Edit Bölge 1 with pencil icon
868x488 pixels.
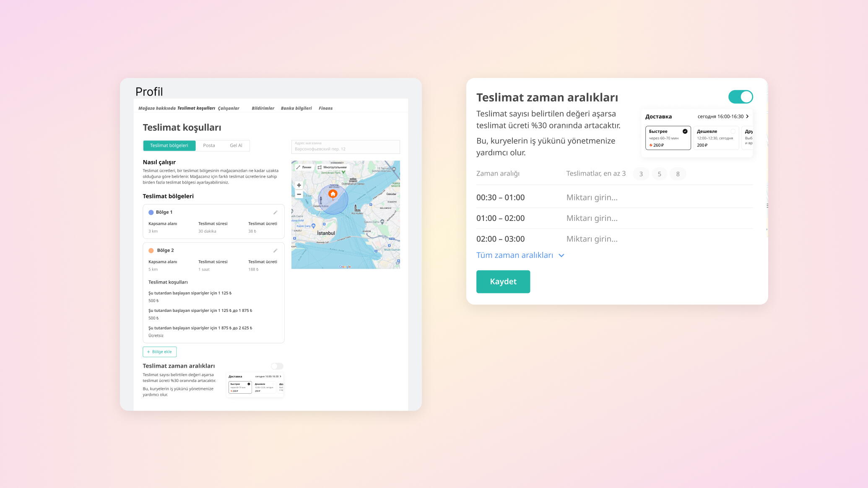coord(275,213)
